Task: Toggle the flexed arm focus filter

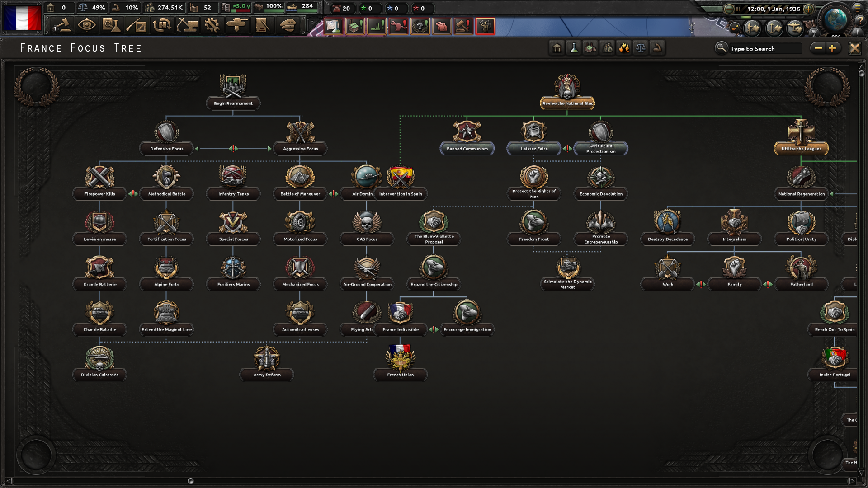Action: [657, 48]
